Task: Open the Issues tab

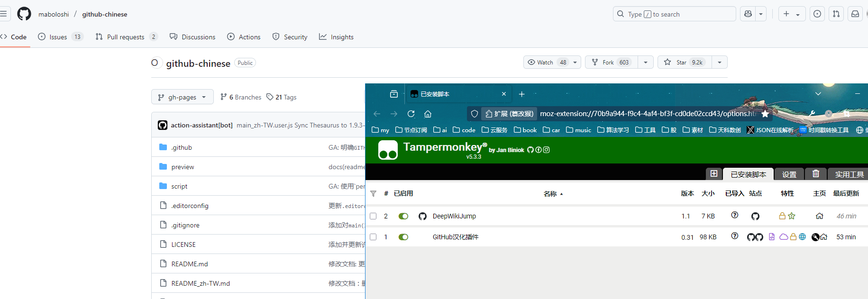Action: click(60, 37)
